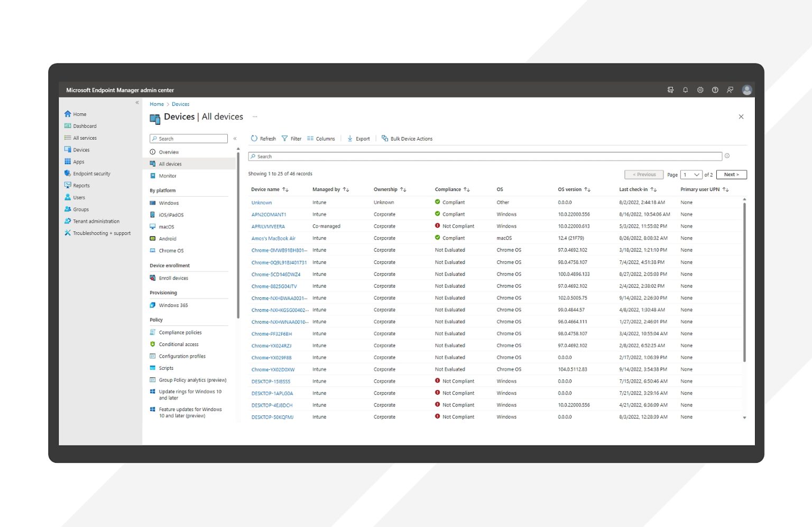The image size is (812, 527).
Task: Click the Chrome OS platform entry
Action: [170, 250]
